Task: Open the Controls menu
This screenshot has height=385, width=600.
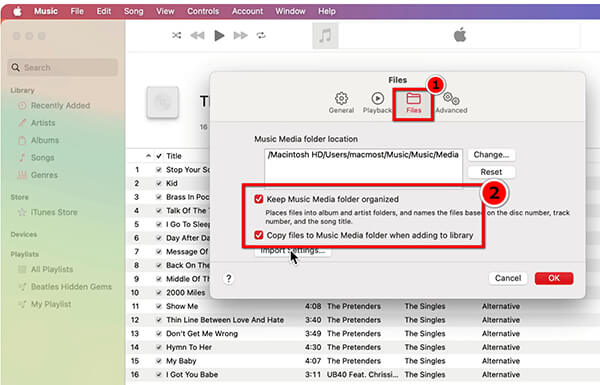Action: [x=203, y=11]
